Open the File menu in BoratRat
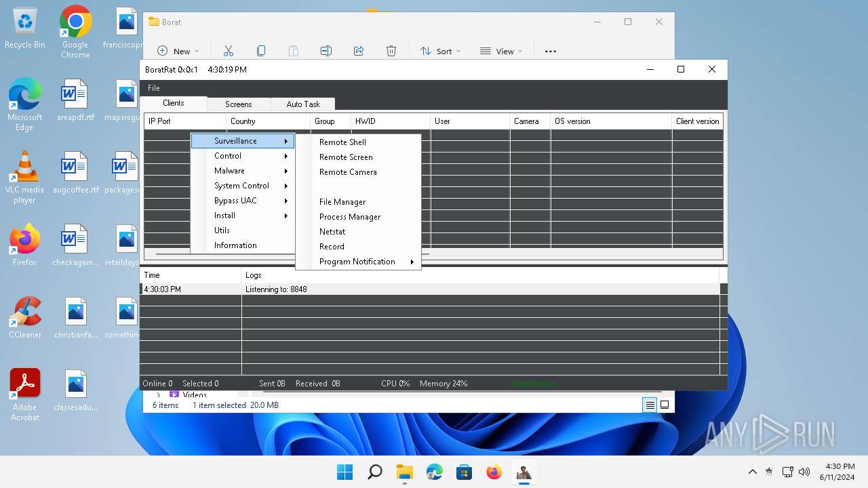 click(154, 88)
